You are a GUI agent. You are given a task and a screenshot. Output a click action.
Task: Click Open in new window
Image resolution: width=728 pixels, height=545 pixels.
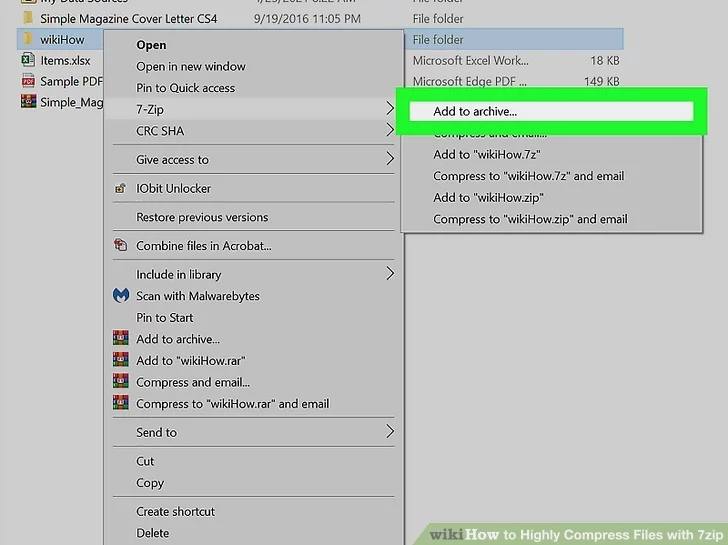click(x=191, y=66)
